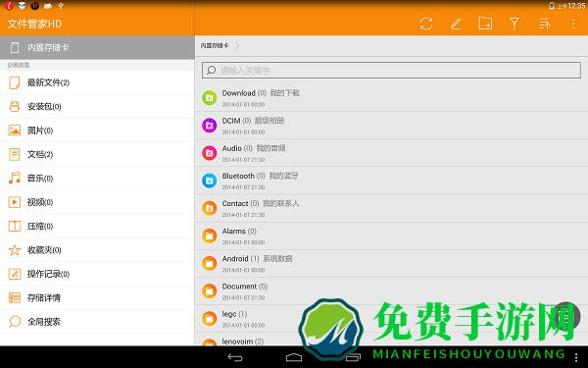View 存储详情 storage details
The width and height of the screenshot is (588, 368).
pos(97,297)
